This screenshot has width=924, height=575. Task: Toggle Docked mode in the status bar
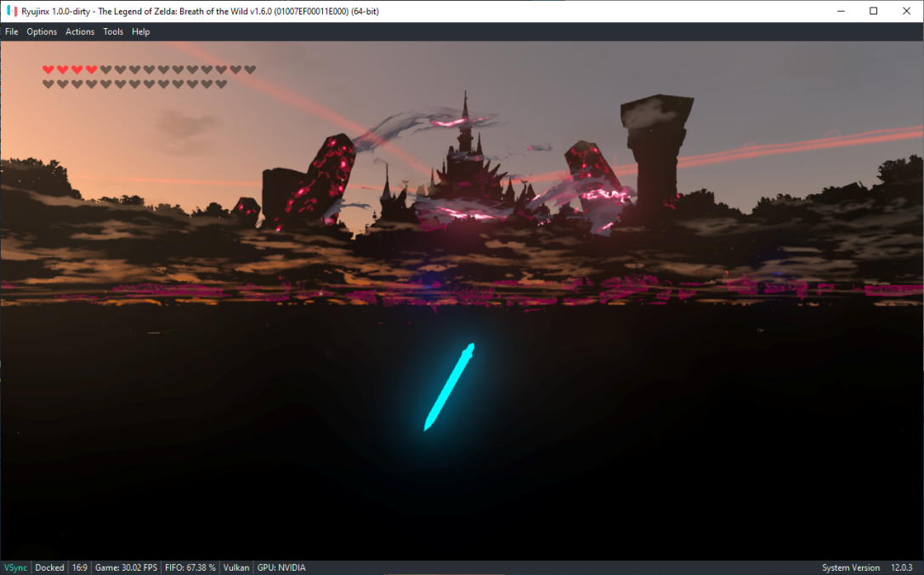tap(49, 567)
